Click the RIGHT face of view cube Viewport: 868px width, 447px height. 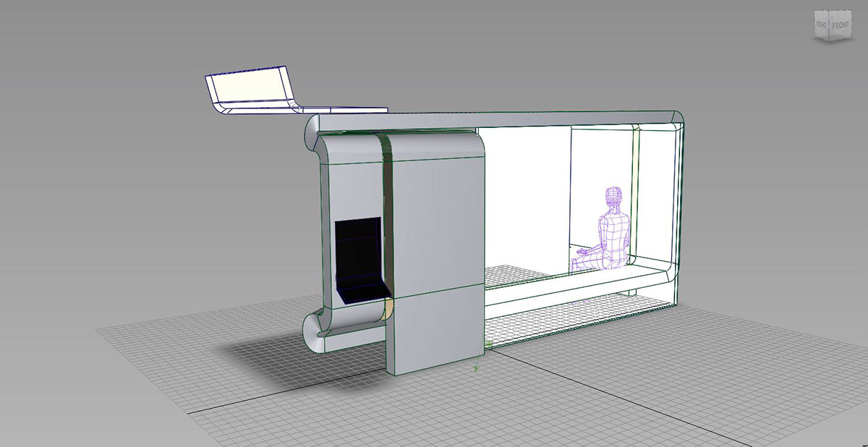[822, 24]
